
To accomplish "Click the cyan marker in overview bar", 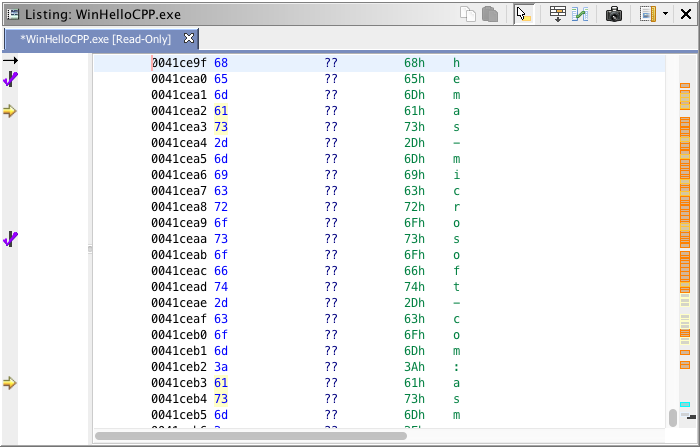I will (x=685, y=404).
